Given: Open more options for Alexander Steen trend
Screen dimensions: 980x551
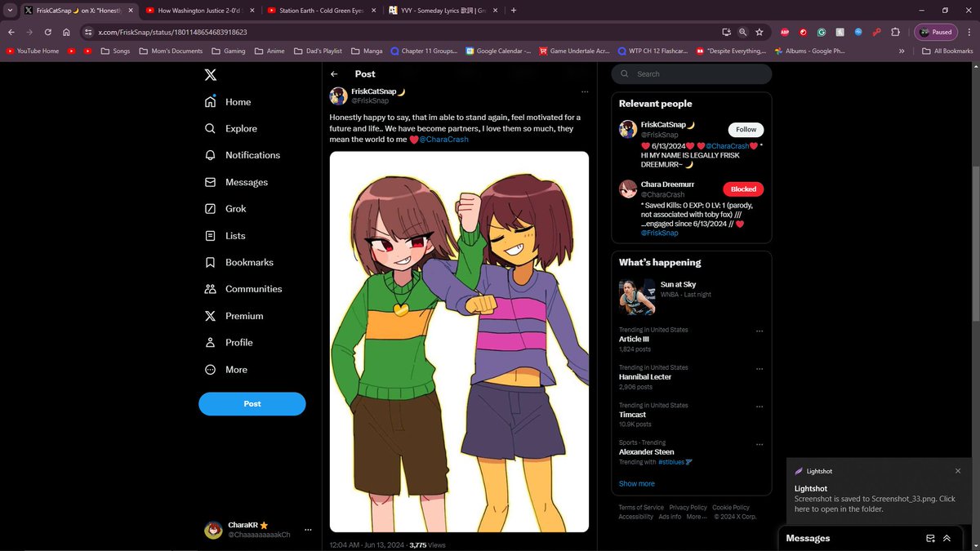Looking at the screenshot, I should point(759,444).
